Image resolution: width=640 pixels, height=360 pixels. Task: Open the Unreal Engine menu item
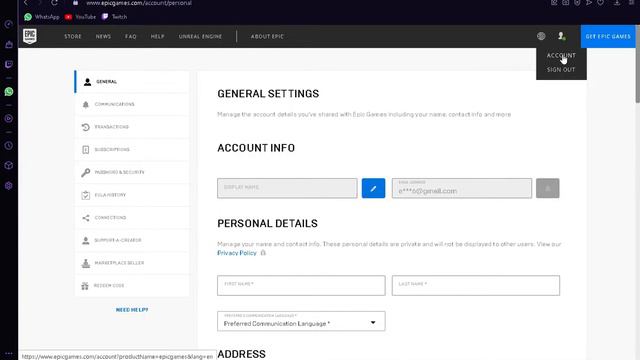[200, 36]
